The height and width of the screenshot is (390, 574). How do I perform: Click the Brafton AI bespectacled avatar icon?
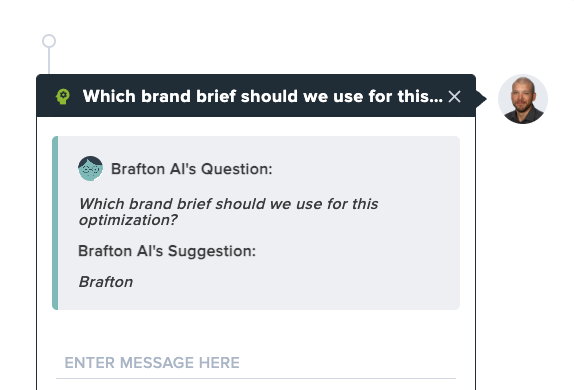(90, 168)
